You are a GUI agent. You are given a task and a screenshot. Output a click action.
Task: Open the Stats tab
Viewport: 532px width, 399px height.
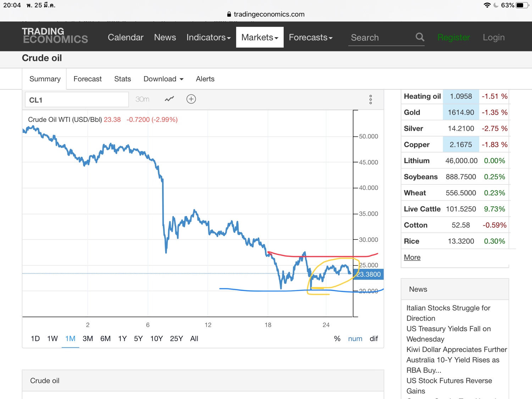(122, 79)
